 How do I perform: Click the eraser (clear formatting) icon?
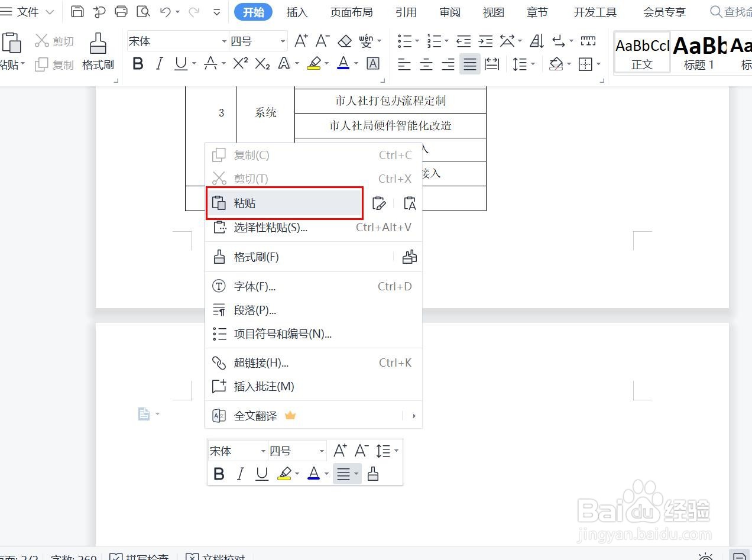pyautogui.click(x=345, y=41)
